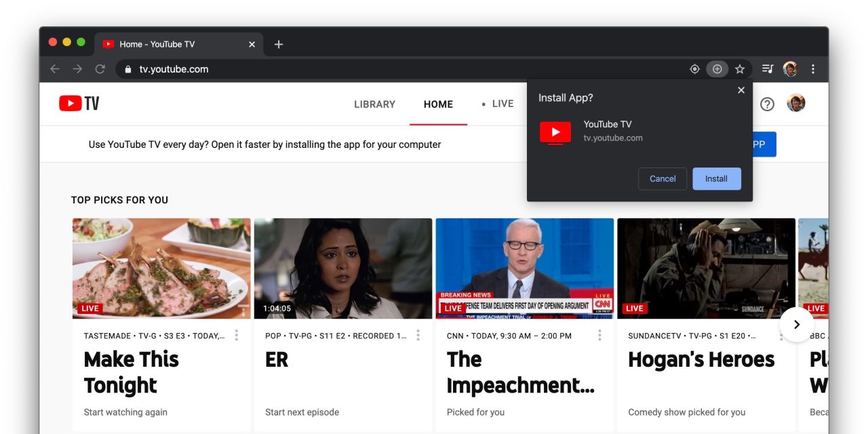Open the help question mark icon

tap(767, 104)
